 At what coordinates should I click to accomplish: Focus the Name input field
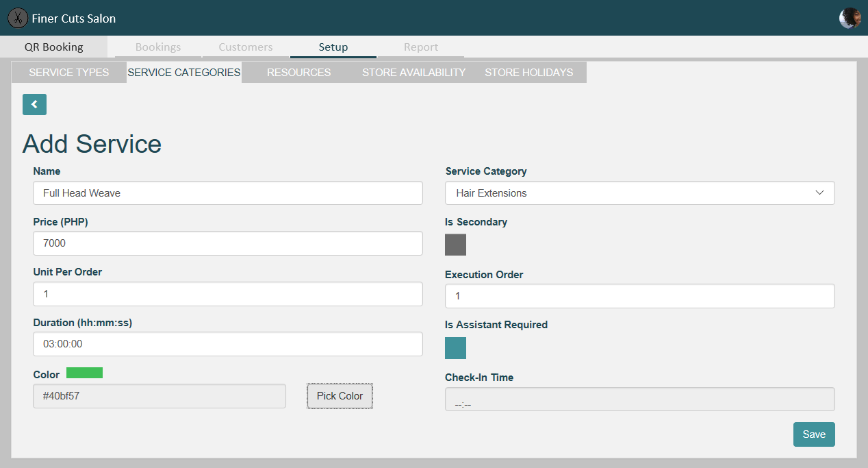(x=228, y=193)
